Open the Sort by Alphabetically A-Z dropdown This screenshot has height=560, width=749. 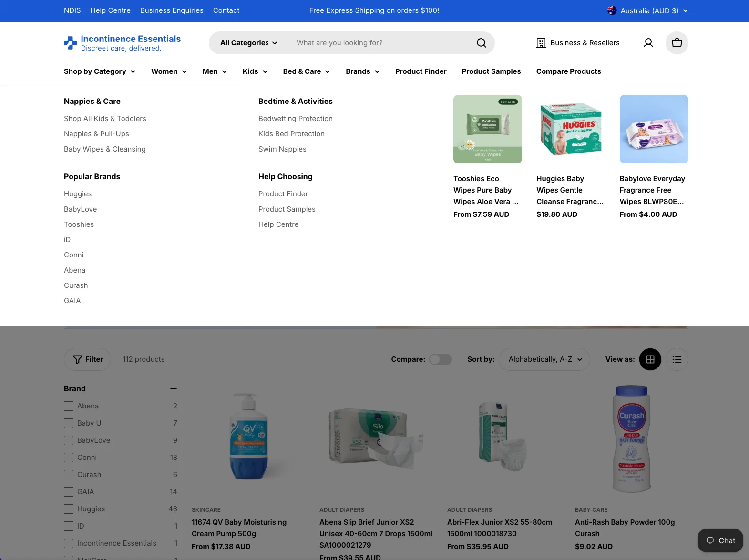pyautogui.click(x=544, y=359)
